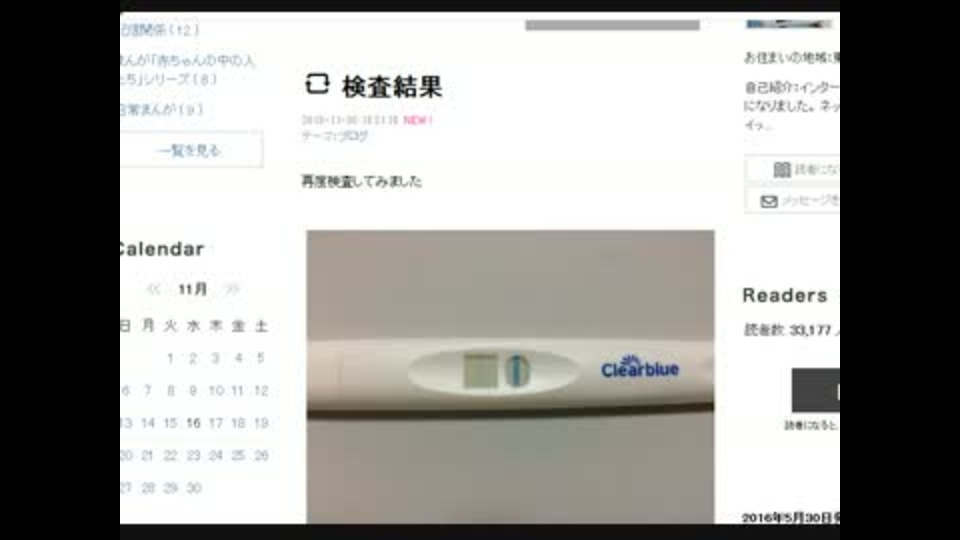The width and height of the screenshot is (960, 540).
Task: Click the envelope message icon
Action: 769,201
